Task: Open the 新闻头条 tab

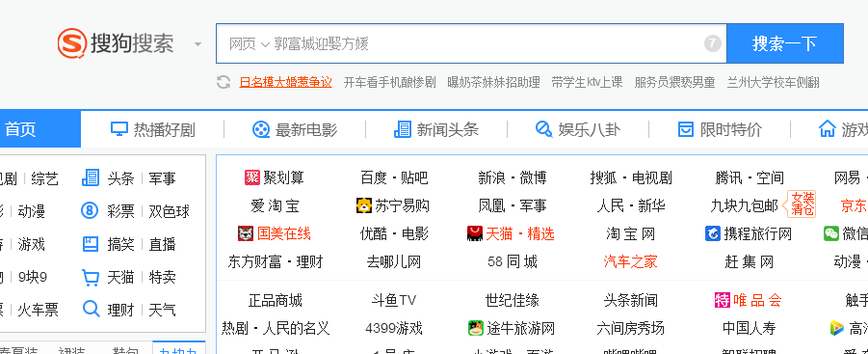Action: (436, 129)
